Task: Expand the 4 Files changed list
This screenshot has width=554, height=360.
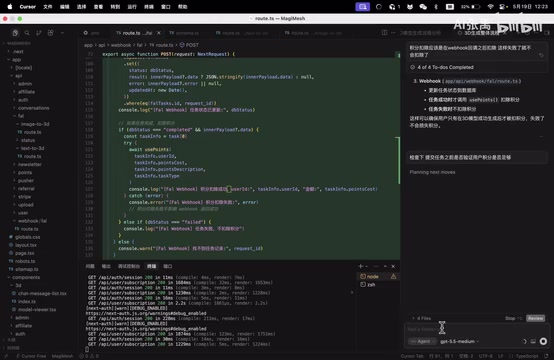Action: click(x=422, y=318)
